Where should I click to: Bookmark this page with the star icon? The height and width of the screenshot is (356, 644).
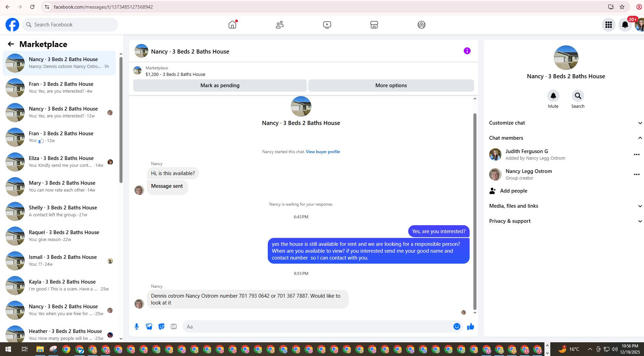coord(622,7)
